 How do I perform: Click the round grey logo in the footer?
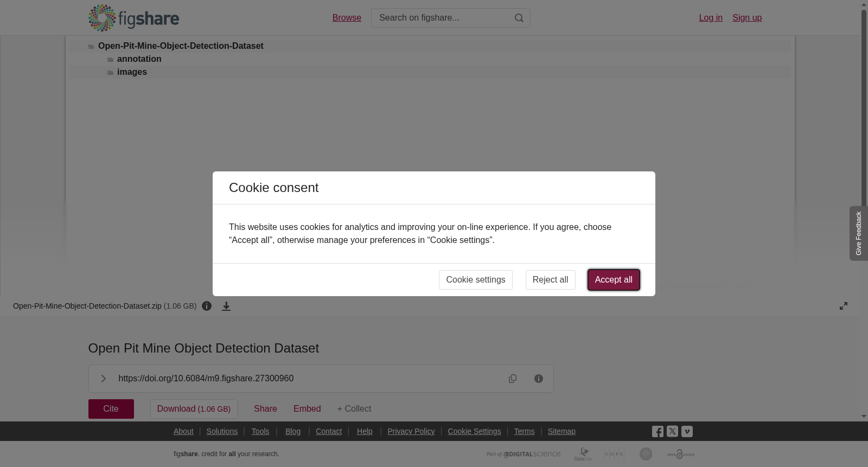pos(646,454)
